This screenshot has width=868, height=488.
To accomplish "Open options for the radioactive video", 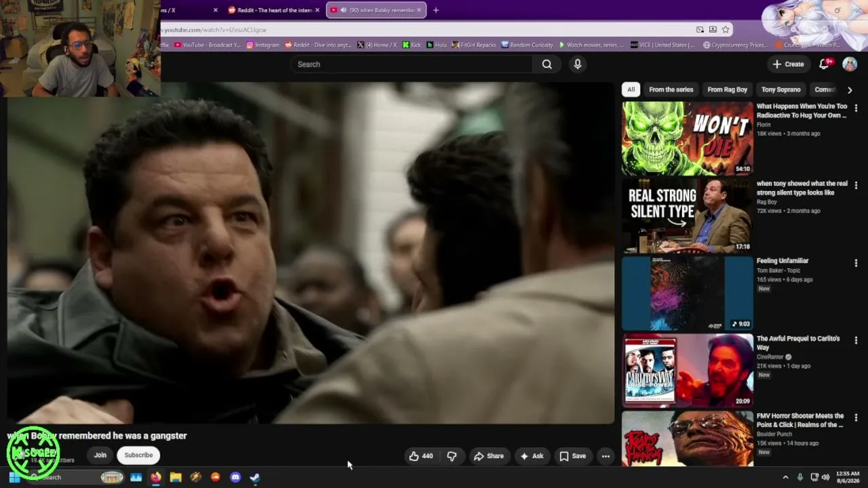I will click(856, 108).
